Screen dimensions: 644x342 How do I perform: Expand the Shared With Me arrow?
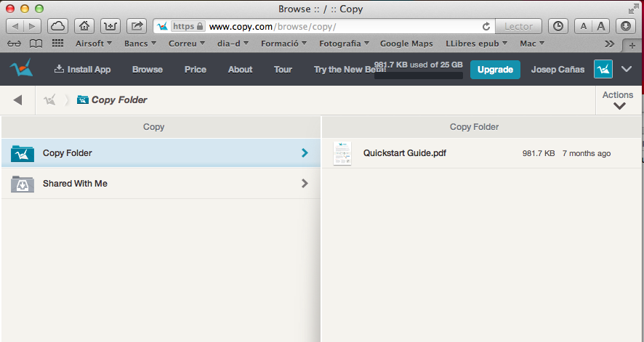(x=305, y=184)
